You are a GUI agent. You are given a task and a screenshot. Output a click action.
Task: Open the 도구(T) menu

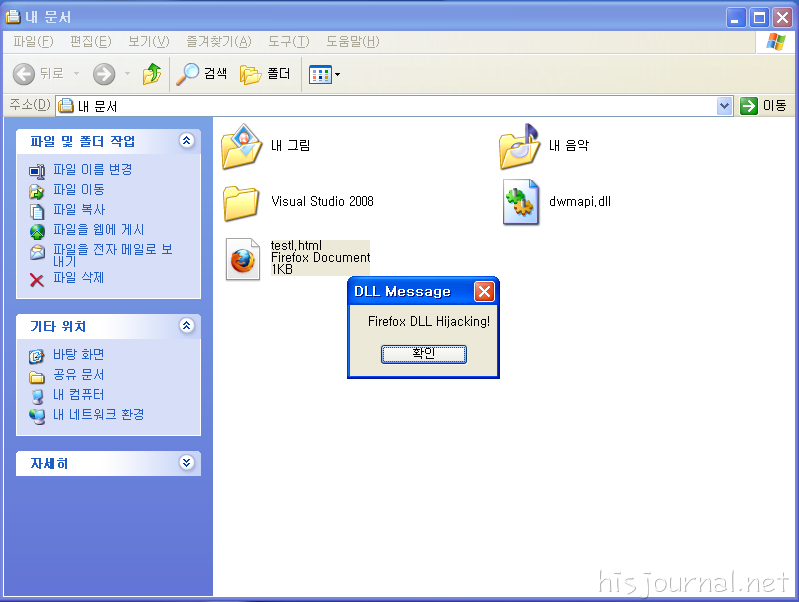coord(288,42)
